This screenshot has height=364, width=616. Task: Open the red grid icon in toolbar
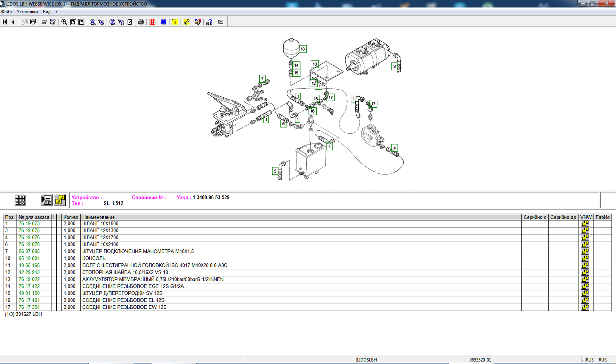[x=152, y=22]
